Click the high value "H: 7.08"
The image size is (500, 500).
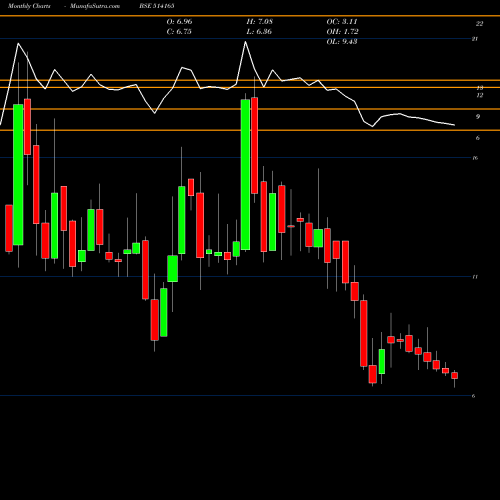pos(259,22)
